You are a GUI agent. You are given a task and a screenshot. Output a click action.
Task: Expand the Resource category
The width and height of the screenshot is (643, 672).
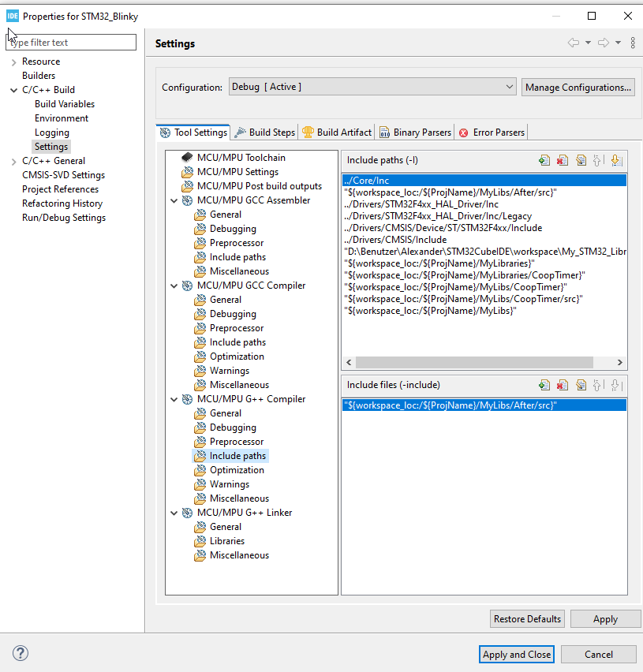pos(13,62)
